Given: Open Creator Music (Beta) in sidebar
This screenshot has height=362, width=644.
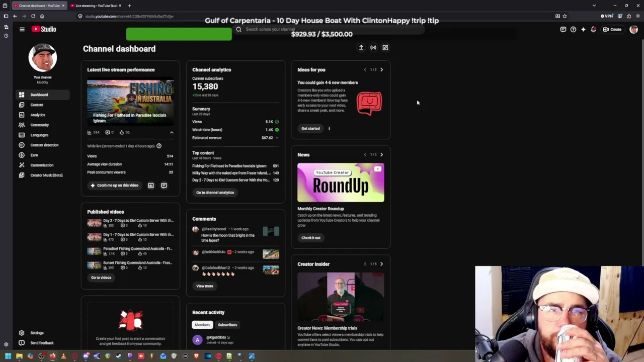Looking at the screenshot, I should [42, 175].
